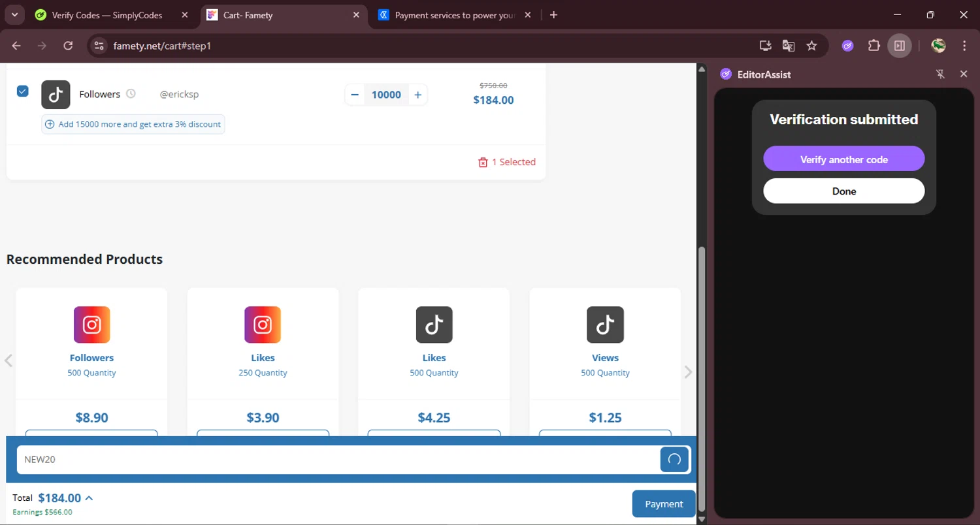The height and width of the screenshot is (525, 980).
Task: Open the profile avatar menu
Action: [939, 46]
